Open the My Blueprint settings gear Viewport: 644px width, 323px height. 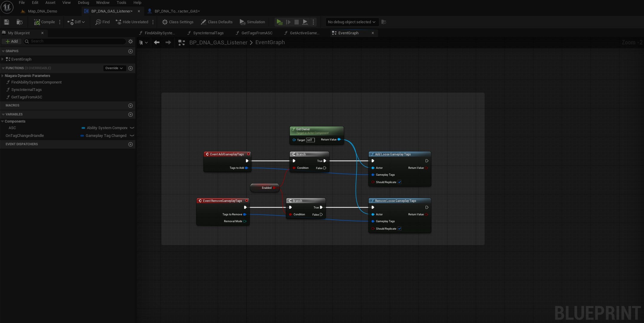pyautogui.click(x=131, y=41)
